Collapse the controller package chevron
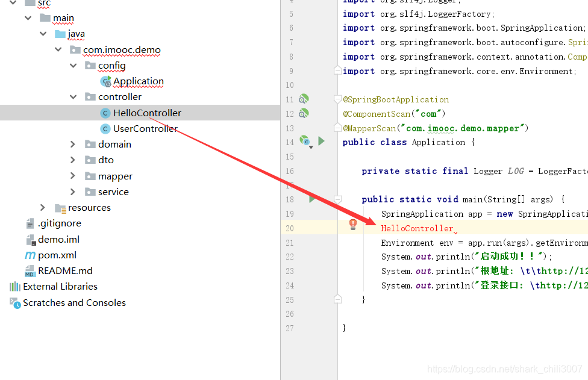 coord(73,97)
